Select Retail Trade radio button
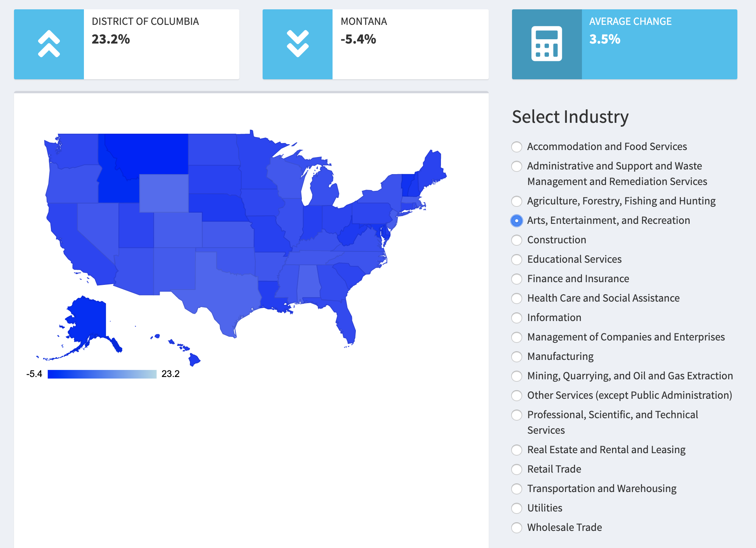This screenshot has width=756, height=548. click(517, 469)
